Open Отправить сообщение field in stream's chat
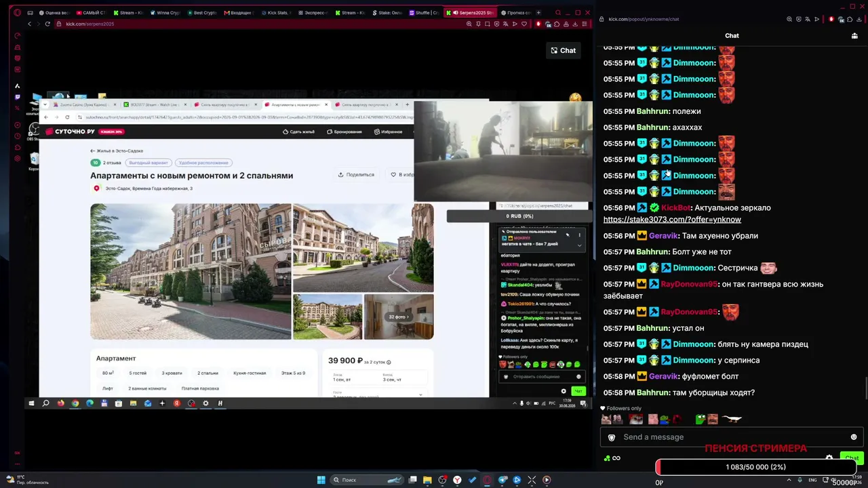The width and height of the screenshot is (868, 488). click(541, 377)
